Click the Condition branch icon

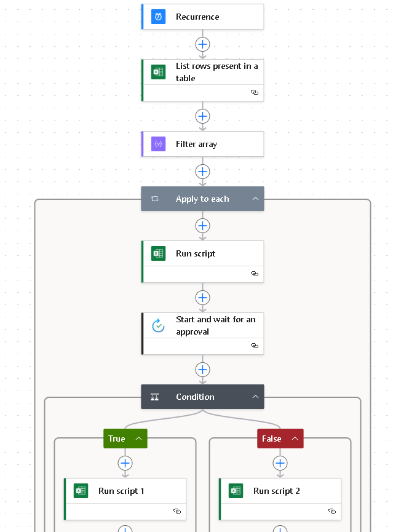154,397
